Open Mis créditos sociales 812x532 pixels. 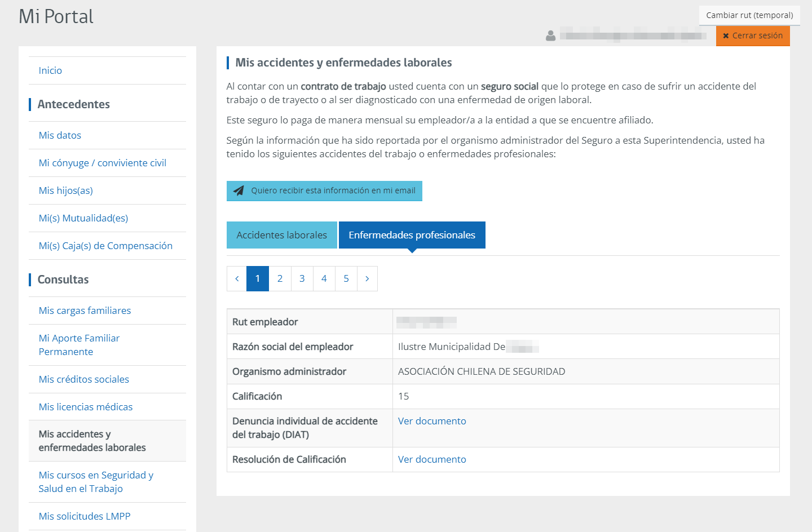click(x=83, y=379)
